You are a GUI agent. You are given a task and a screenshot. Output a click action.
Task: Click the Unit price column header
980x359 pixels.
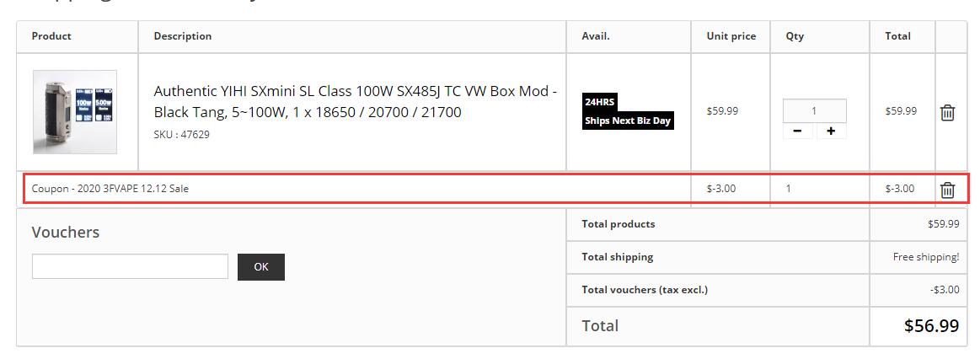(x=731, y=36)
